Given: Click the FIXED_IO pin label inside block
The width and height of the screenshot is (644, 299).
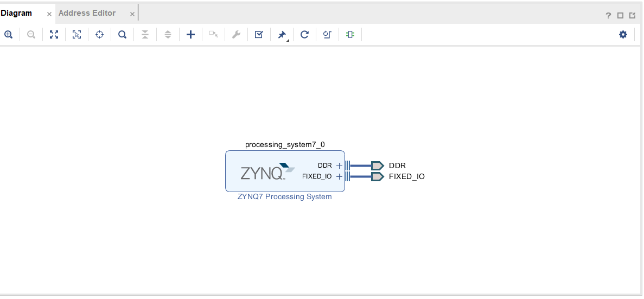Looking at the screenshot, I should [317, 176].
